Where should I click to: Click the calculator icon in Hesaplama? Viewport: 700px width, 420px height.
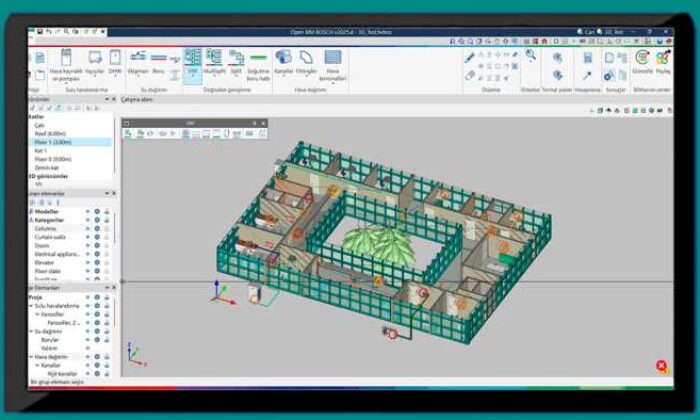click(x=588, y=57)
